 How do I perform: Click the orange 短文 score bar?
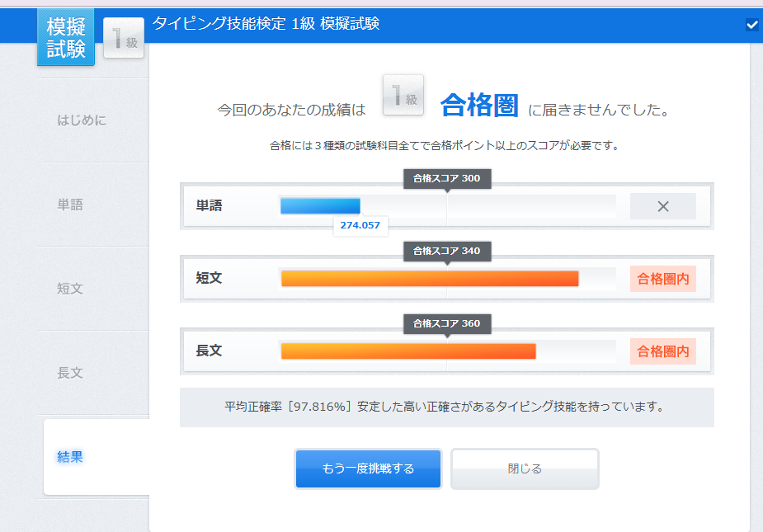430,279
